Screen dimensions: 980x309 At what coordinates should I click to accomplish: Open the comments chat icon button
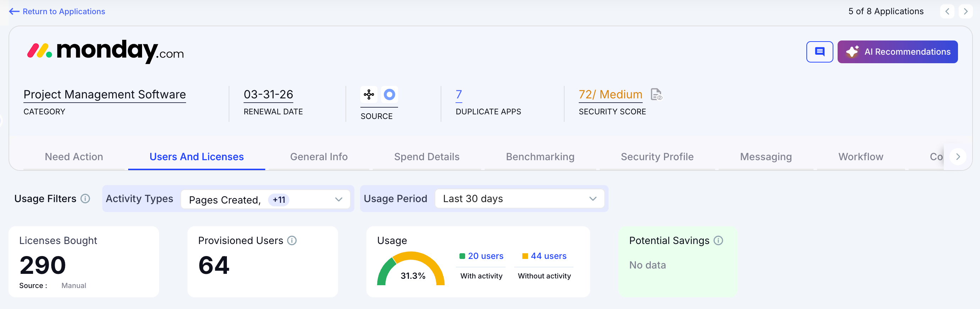[820, 52]
